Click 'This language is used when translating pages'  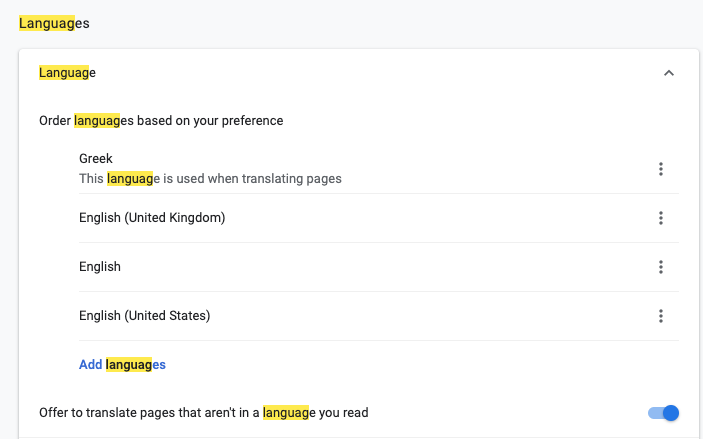click(x=210, y=178)
